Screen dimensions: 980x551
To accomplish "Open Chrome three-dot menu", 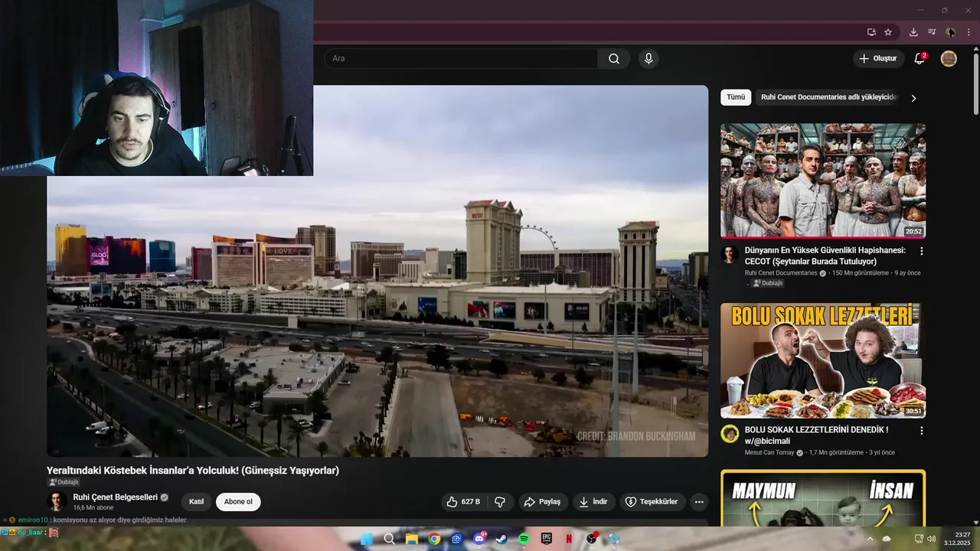I will [969, 32].
